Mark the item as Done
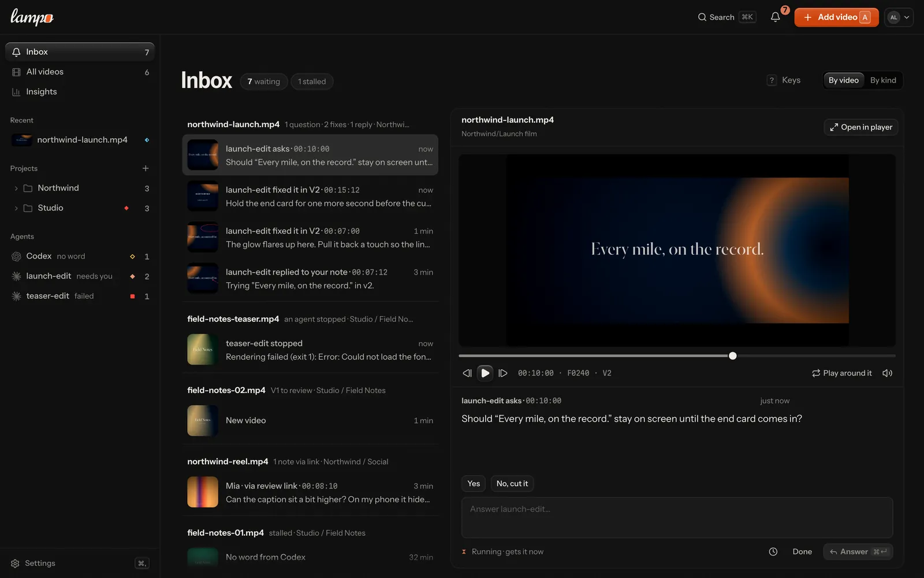Image resolution: width=924 pixels, height=578 pixels. point(802,552)
